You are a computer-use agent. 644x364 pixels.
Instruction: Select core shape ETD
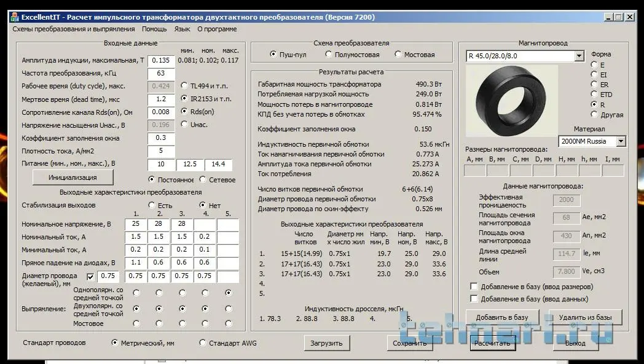pos(594,94)
